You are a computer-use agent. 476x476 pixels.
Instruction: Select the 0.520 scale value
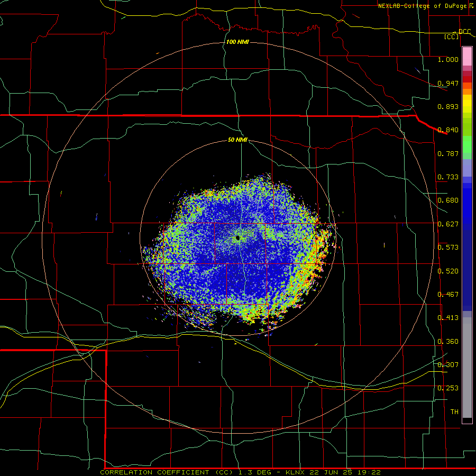448,271
